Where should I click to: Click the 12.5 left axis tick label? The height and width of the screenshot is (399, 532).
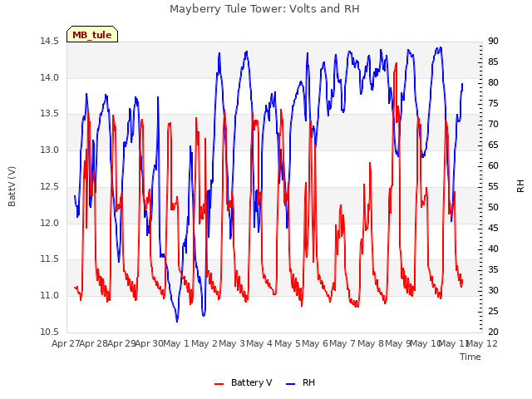50,186
